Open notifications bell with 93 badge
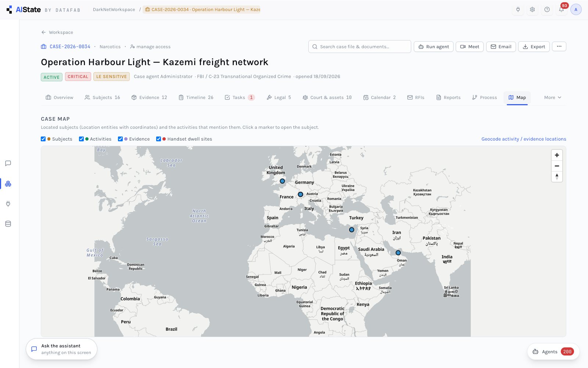Viewport: 588px width, 368px height. (x=562, y=10)
